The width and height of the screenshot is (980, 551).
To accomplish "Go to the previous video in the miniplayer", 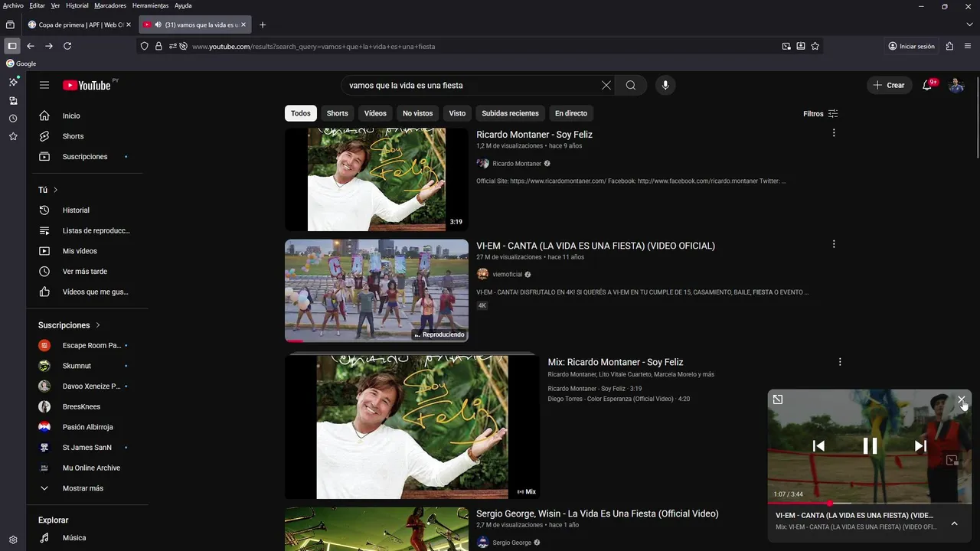I will [818, 446].
